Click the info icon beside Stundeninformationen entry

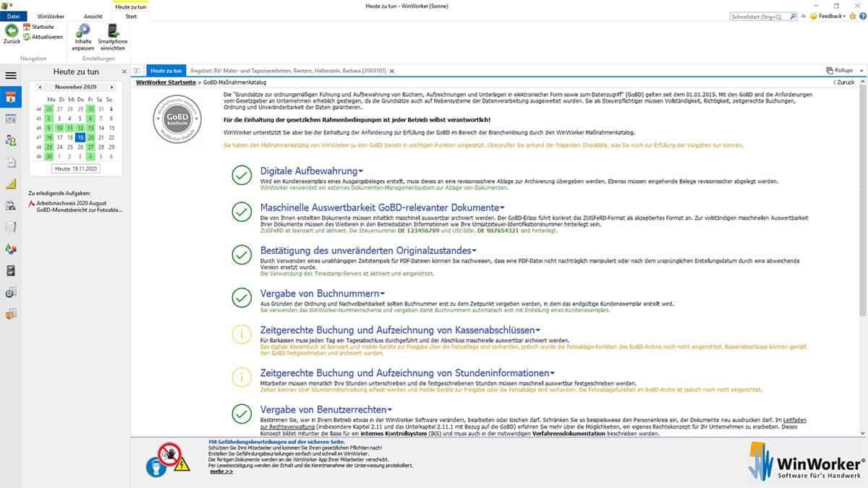[x=242, y=376]
